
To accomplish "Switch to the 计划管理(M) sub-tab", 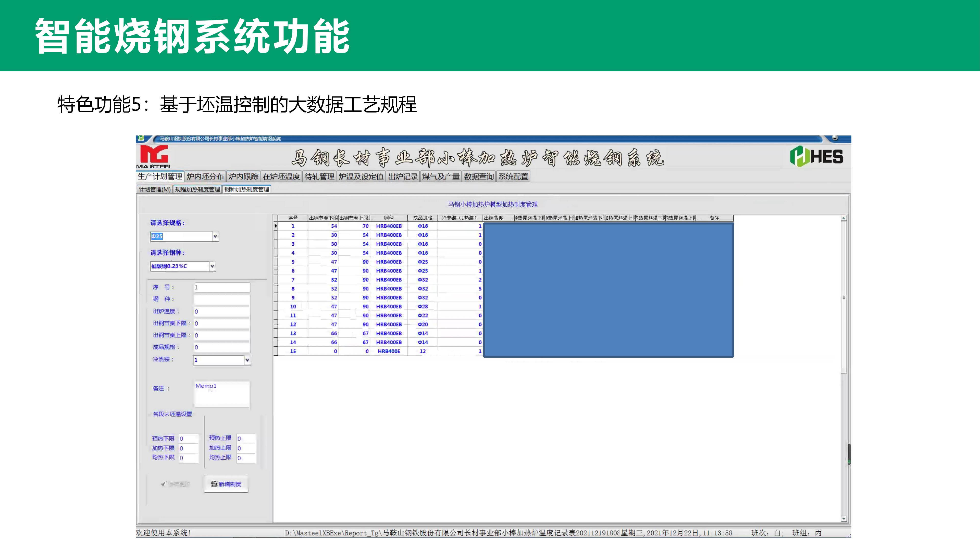I will click(154, 189).
